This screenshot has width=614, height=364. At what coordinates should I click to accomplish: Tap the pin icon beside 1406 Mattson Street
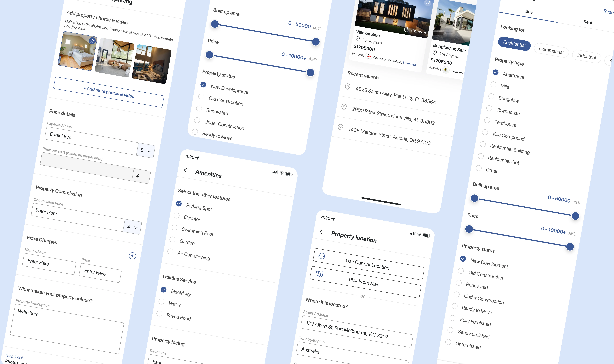(340, 127)
